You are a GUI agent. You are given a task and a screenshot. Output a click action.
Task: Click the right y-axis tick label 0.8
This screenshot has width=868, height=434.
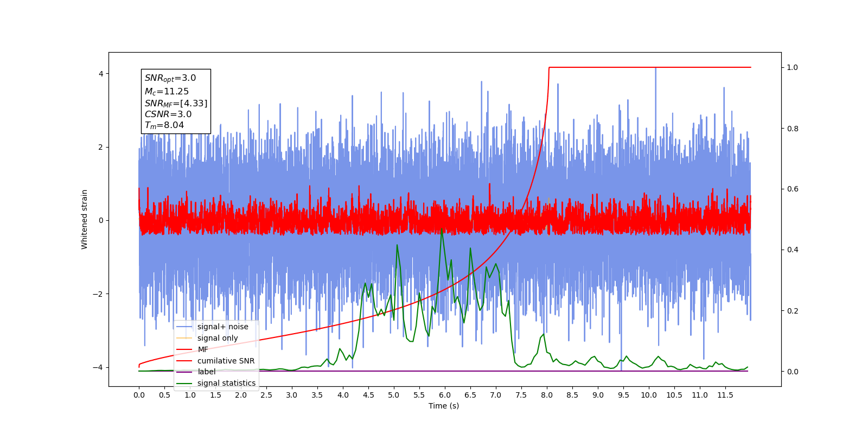(793, 129)
